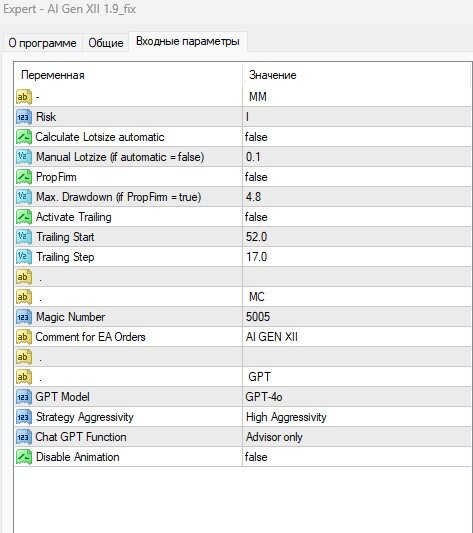473x533 pixels.
Task: Edit the Risk value field
Action: tap(357, 117)
